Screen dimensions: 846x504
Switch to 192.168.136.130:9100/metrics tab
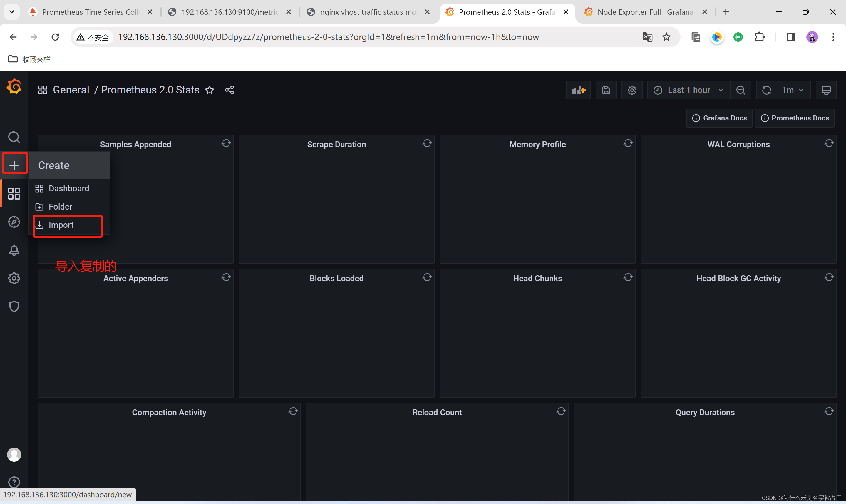pyautogui.click(x=229, y=12)
